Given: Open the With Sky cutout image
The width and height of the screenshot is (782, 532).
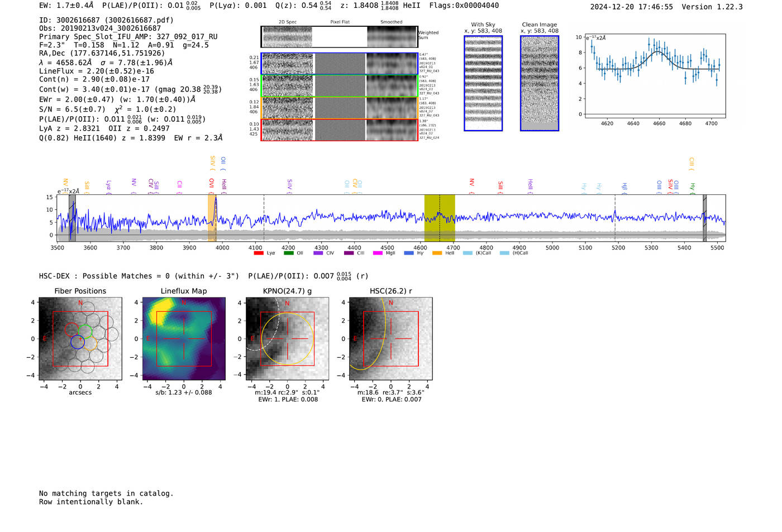Looking at the screenshot, I should [483, 83].
